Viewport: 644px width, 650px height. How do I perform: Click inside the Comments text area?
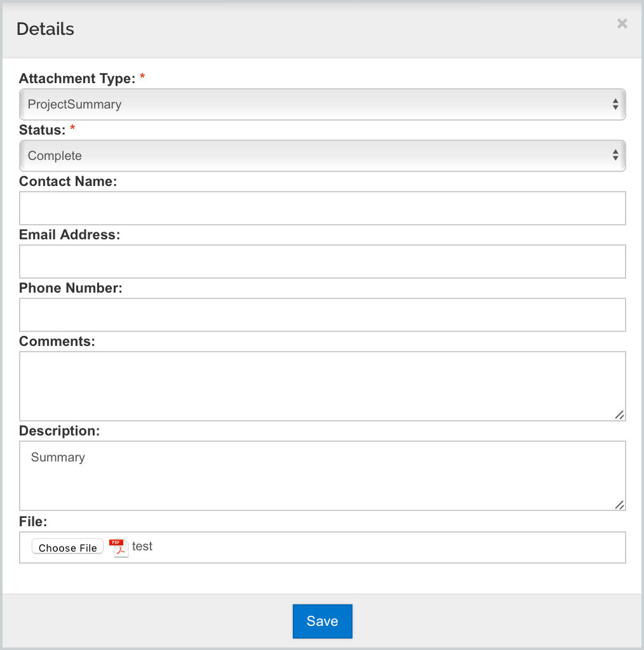coord(322,387)
